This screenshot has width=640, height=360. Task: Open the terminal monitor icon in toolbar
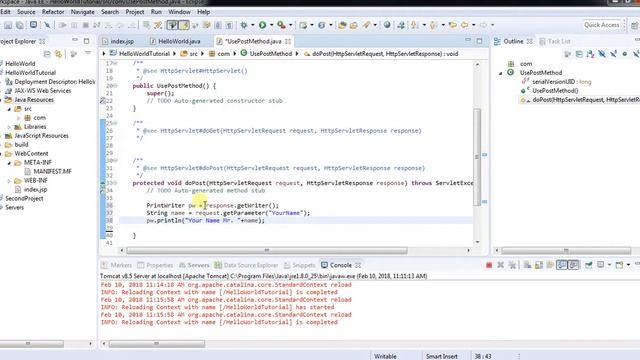[x=33, y=25]
